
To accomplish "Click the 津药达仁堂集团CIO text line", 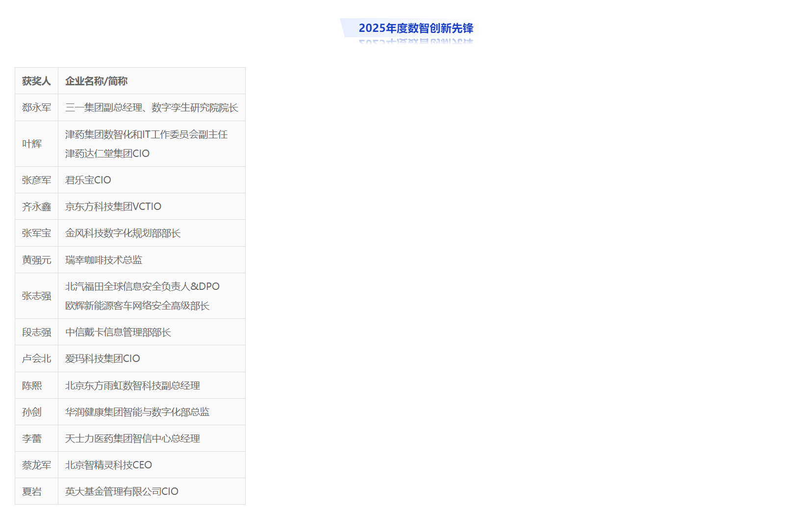I will coord(107,154).
